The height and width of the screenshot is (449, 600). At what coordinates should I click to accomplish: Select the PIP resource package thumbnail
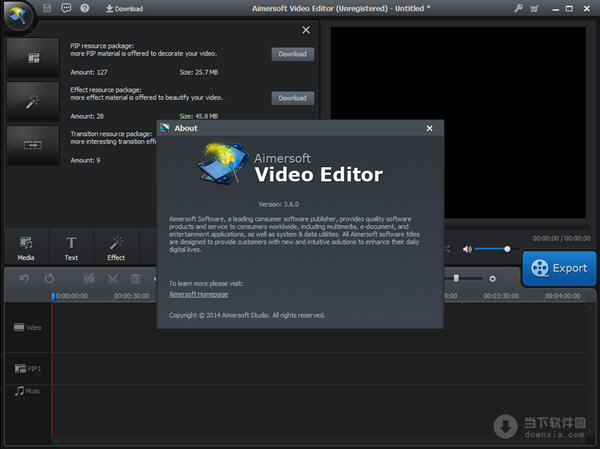33,58
